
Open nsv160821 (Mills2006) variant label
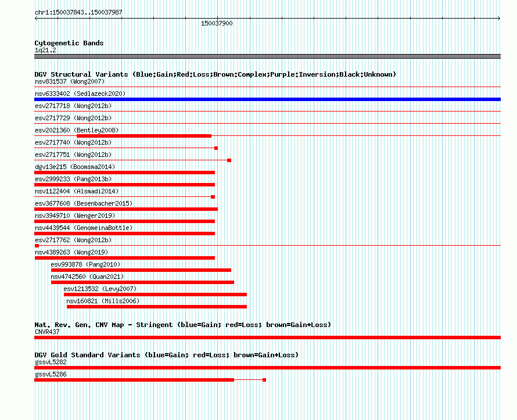103,301
